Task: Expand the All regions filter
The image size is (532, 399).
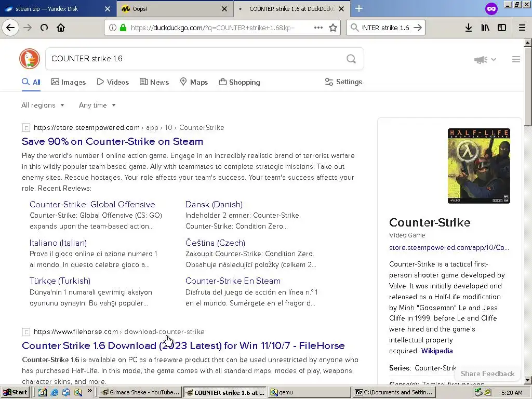Action: tap(43, 105)
